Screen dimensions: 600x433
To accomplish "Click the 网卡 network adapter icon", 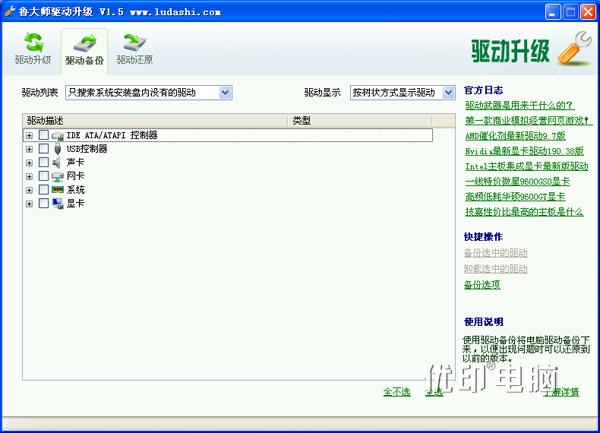I will point(57,176).
